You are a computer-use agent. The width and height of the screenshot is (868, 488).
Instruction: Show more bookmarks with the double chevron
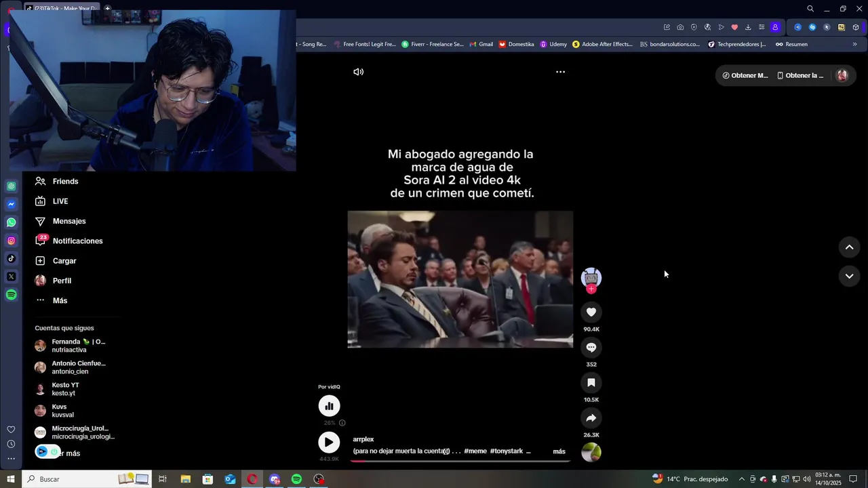[x=854, y=44]
